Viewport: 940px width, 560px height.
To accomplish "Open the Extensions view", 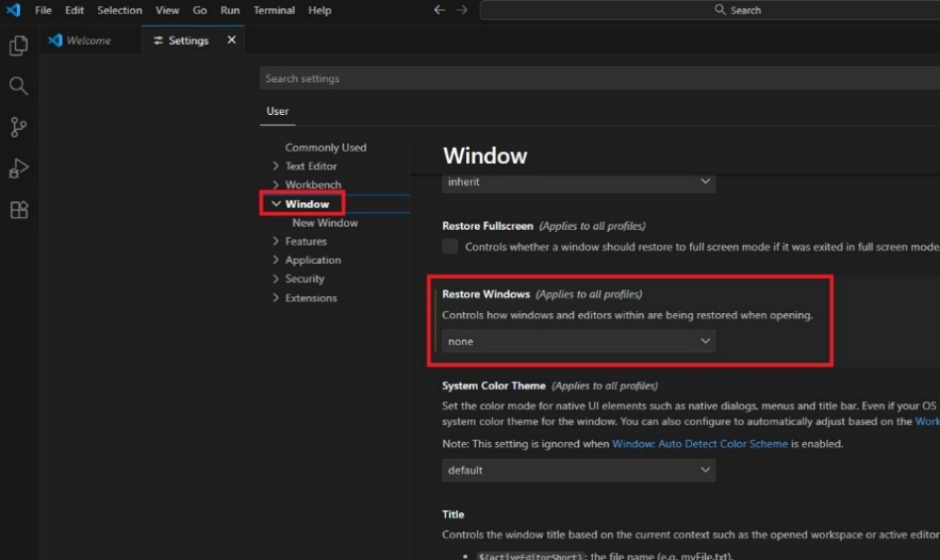I will [x=19, y=209].
